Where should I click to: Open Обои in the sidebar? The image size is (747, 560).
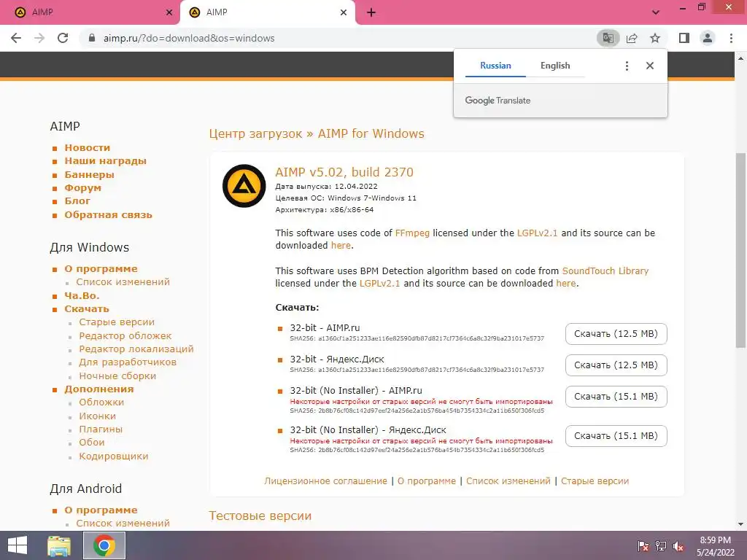click(91, 443)
